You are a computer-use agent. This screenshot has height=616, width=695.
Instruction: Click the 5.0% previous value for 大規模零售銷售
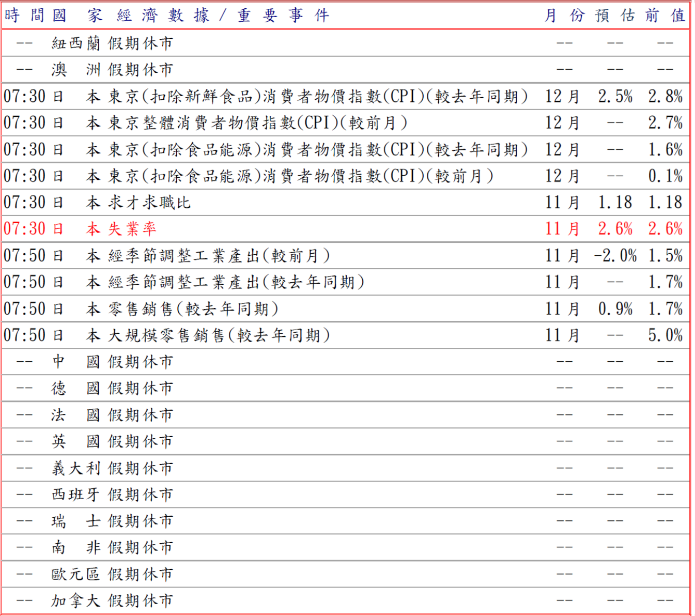665,335
